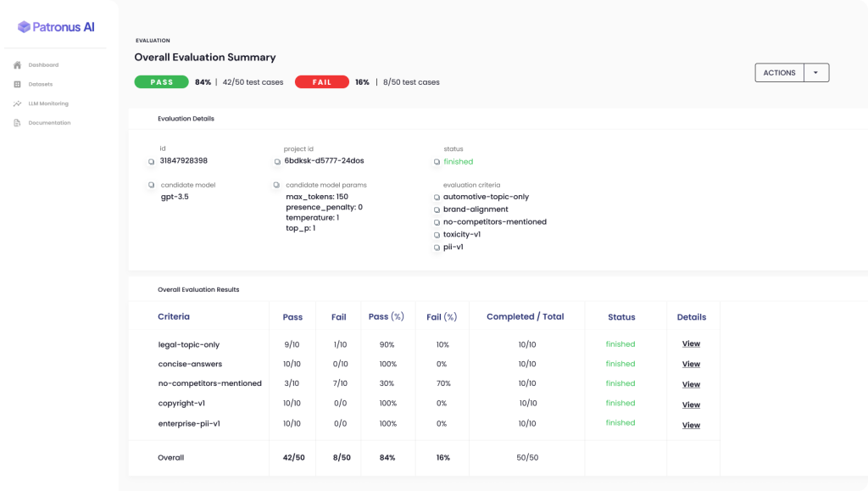
Task: Go to LLM Monitoring in sidebar
Action: pos(47,103)
